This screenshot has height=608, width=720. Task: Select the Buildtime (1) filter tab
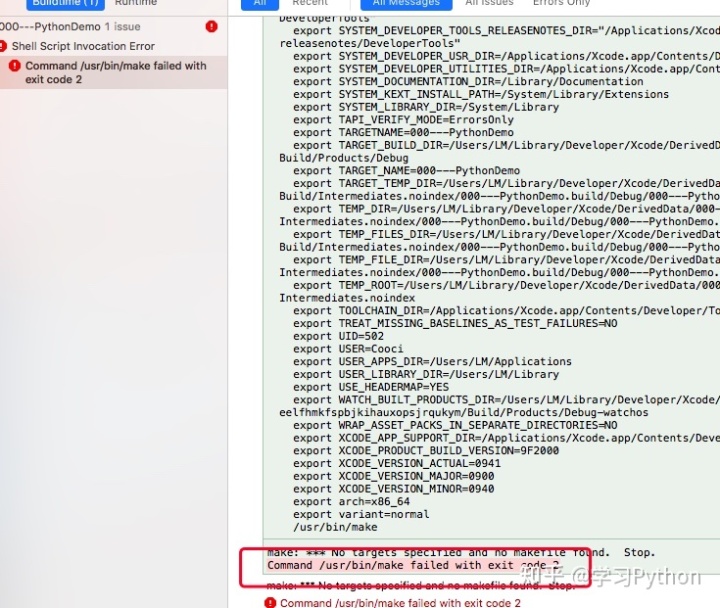(65, 4)
